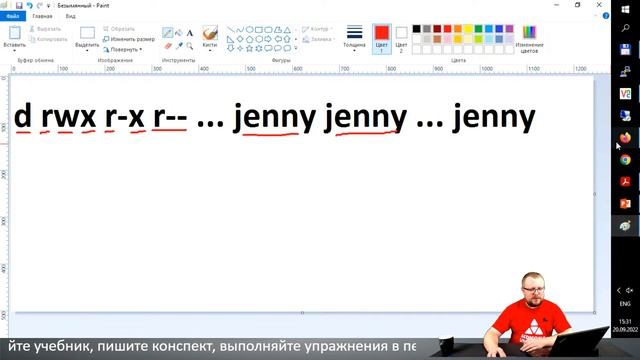Open the Select (Выделить) dropdown arrow
This screenshot has height=360, width=640.
pyautogui.click(x=87, y=51)
